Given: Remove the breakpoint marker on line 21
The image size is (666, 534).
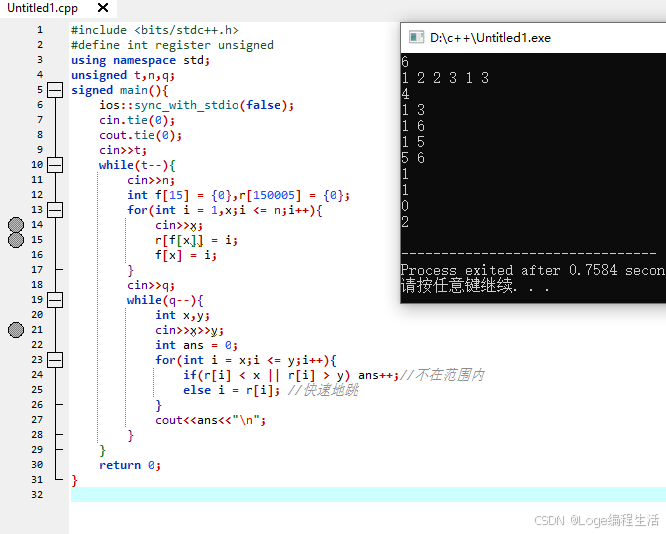Looking at the screenshot, I should pos(16,330).
